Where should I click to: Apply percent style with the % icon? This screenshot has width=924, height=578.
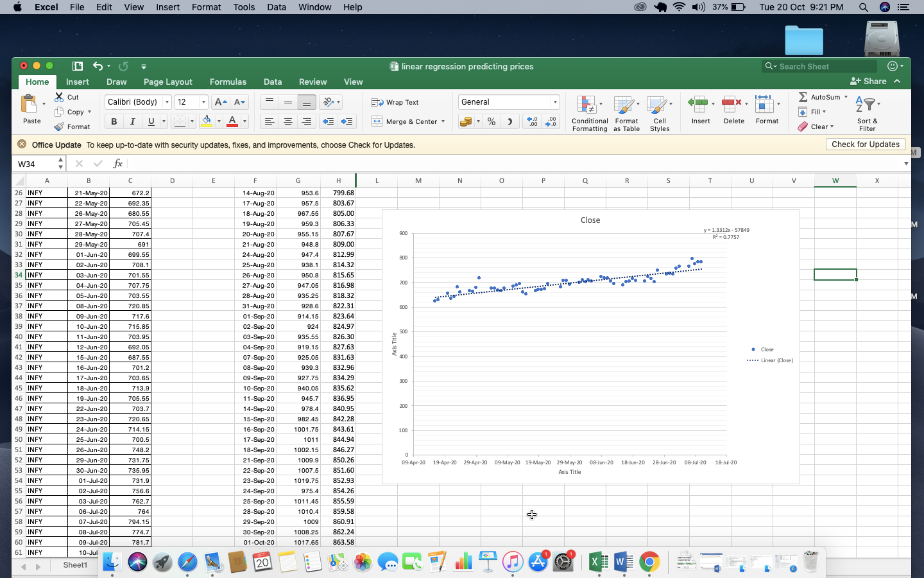[492, 121]
